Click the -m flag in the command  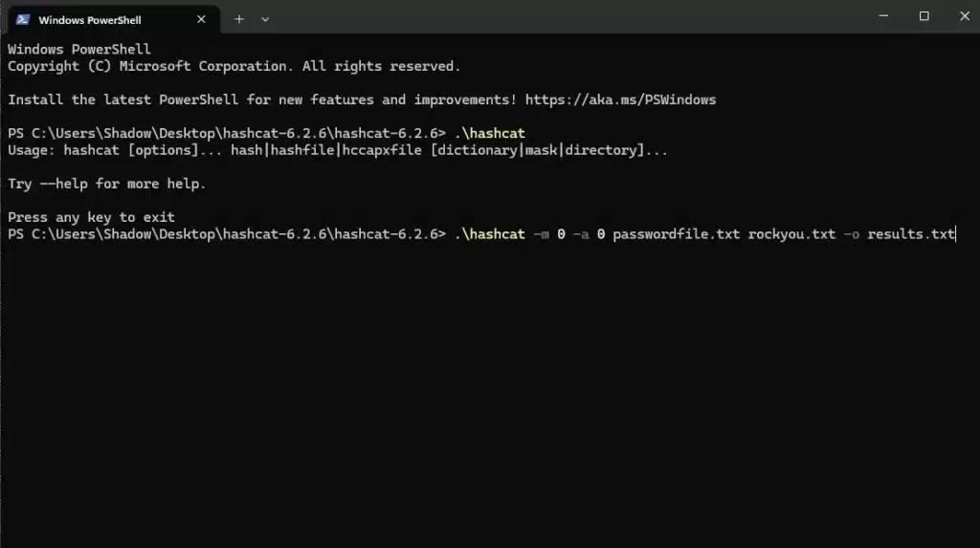pos(541,234)
